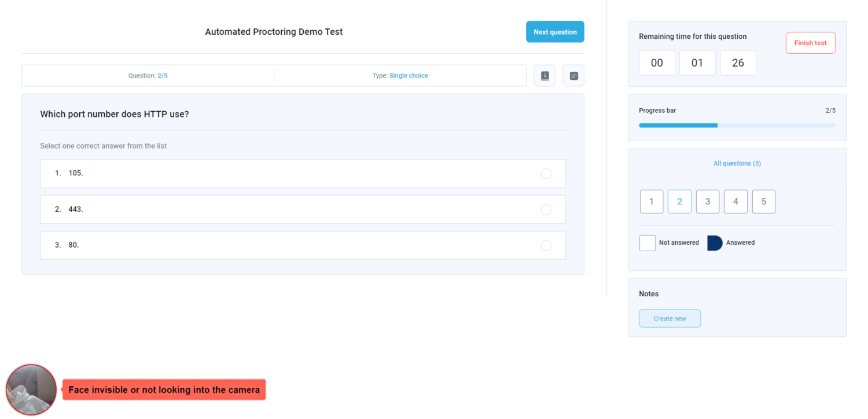Open the test info book icon
The width and height of the screenshot is (868, 419).
(545, 76)
